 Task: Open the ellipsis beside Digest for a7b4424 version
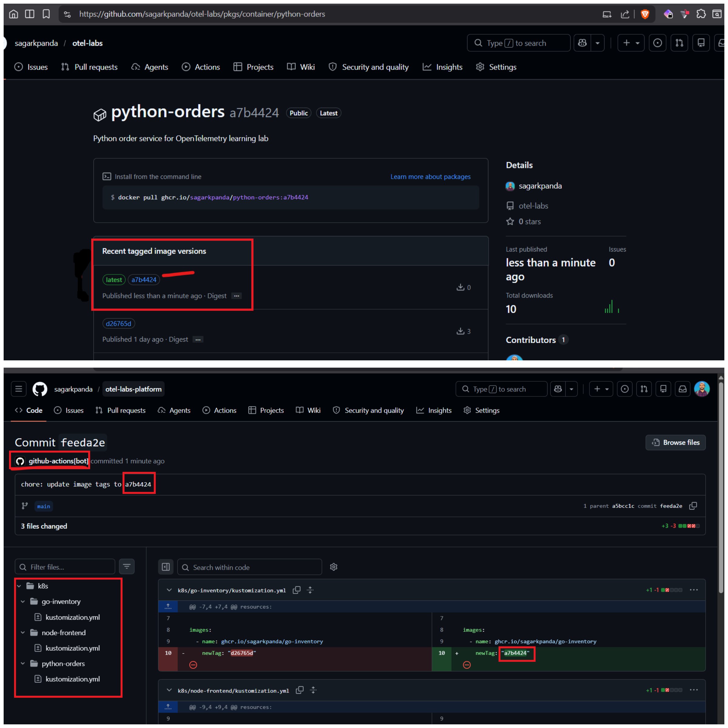click(236, 296)
